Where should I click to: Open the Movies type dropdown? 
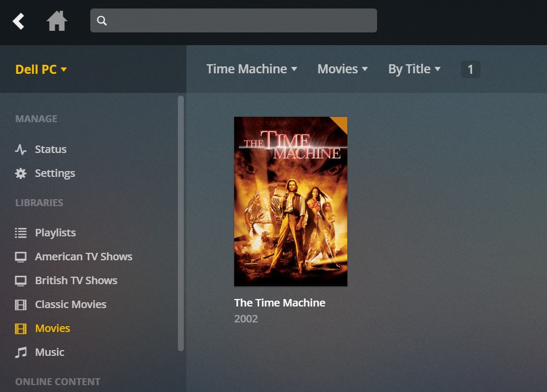point(343,69)
